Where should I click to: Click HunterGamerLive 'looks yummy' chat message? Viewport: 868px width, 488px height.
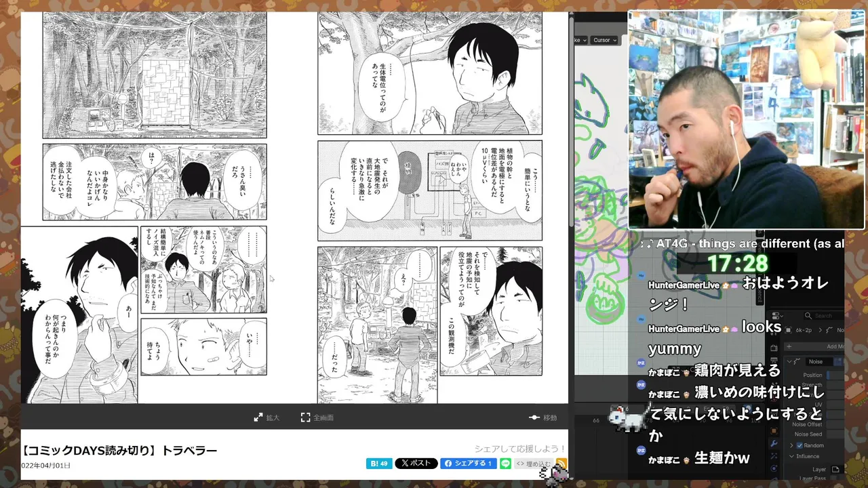tap(715, 338)
